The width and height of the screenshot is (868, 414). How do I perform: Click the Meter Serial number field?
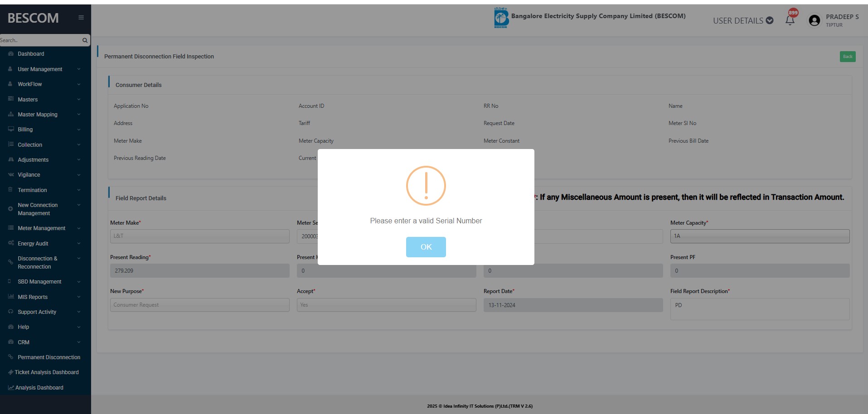pos(308,236)
